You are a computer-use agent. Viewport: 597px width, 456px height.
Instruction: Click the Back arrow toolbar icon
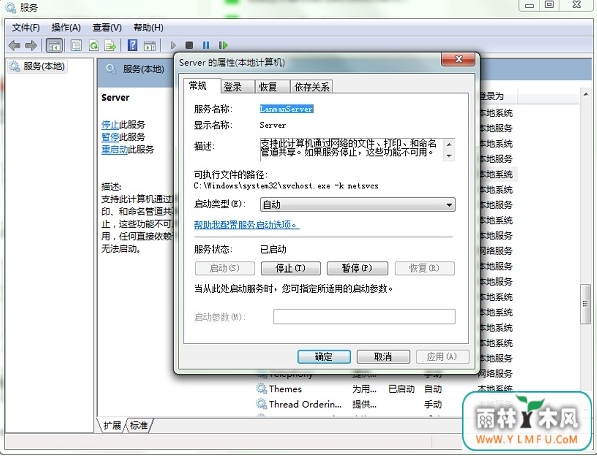pos(14,46)
